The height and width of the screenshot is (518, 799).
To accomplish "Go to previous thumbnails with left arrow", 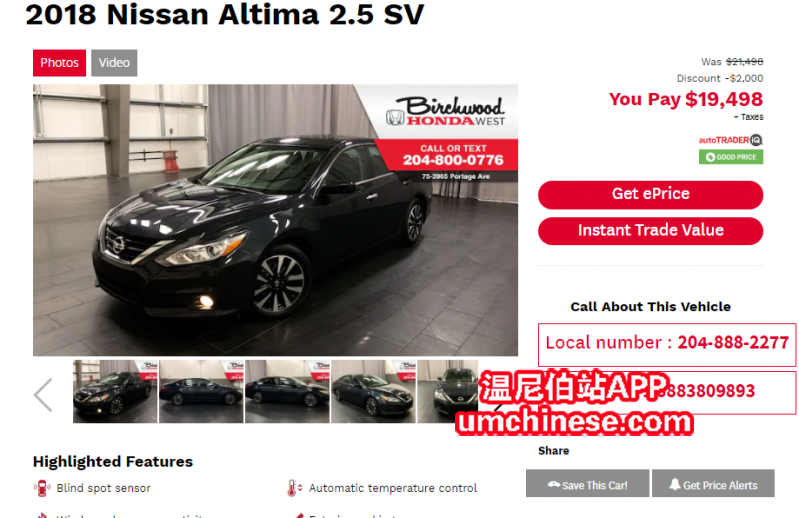I will (x=43, y=395).
